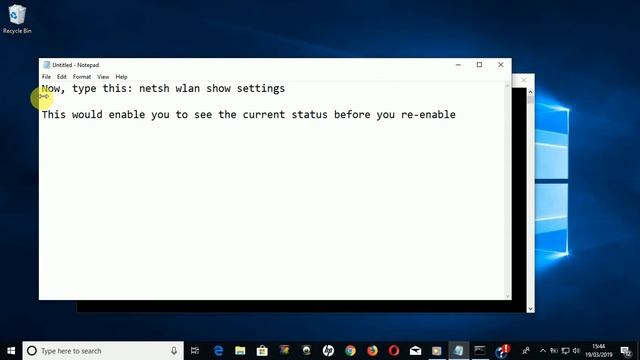Open the network icon in the system tray
The height and width of the screenshot is (360, 640).
(565, 351)
